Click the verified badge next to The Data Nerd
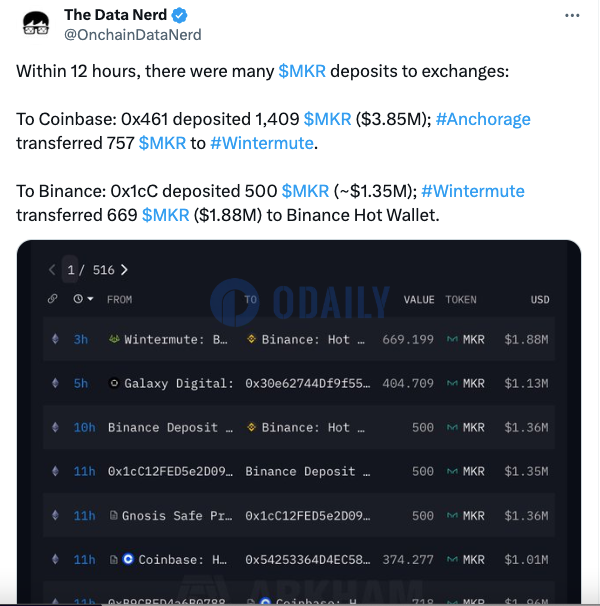Screen dimensions: 600x606 coord(178,15)
